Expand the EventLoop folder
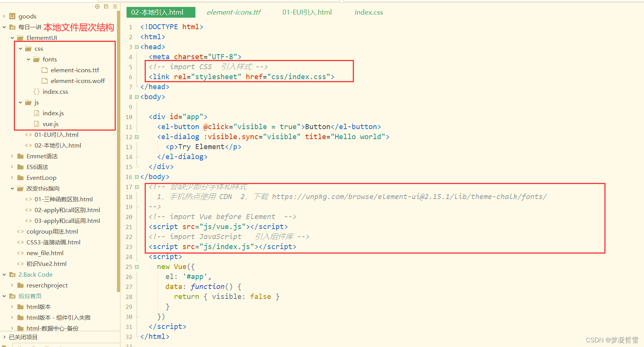 (12, 178)
